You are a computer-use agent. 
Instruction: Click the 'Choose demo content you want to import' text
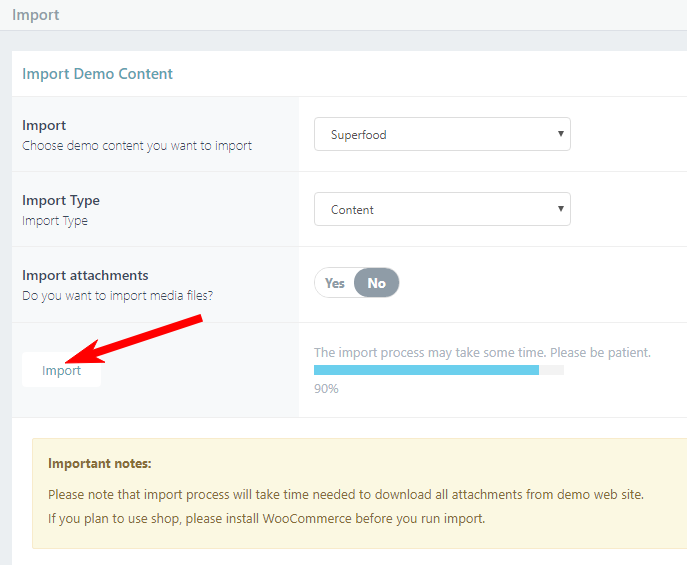(137, 145)
